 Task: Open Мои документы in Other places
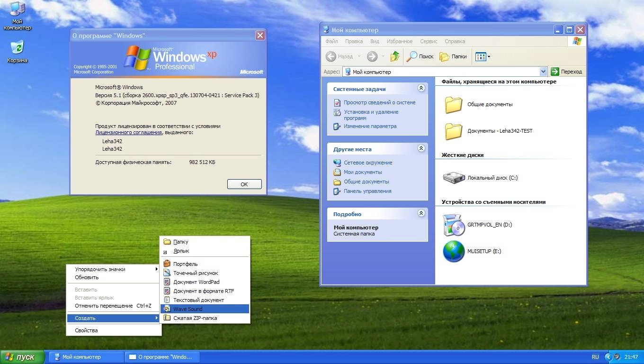click(x=363, y=172)
